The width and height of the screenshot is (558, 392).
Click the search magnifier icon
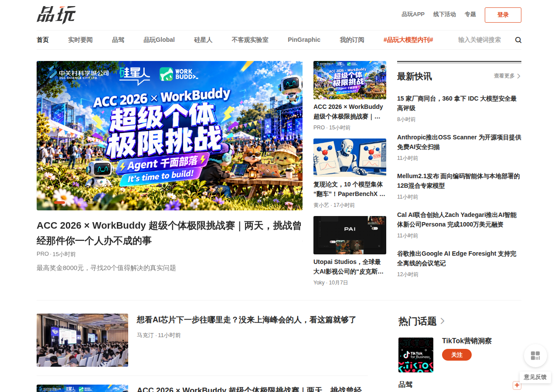[x=518, y=40]
